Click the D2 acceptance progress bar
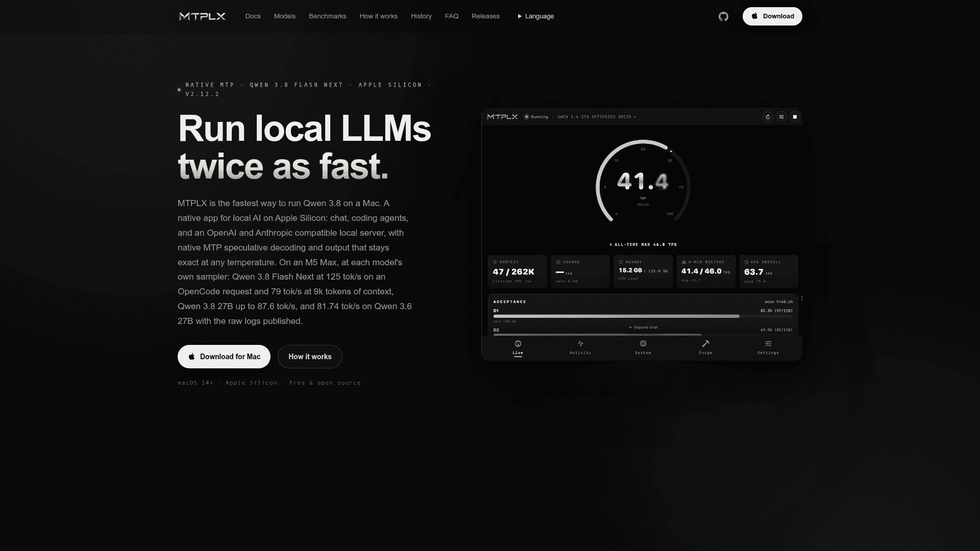This screenshot has width=980, height=551. [x=643, y=335]
